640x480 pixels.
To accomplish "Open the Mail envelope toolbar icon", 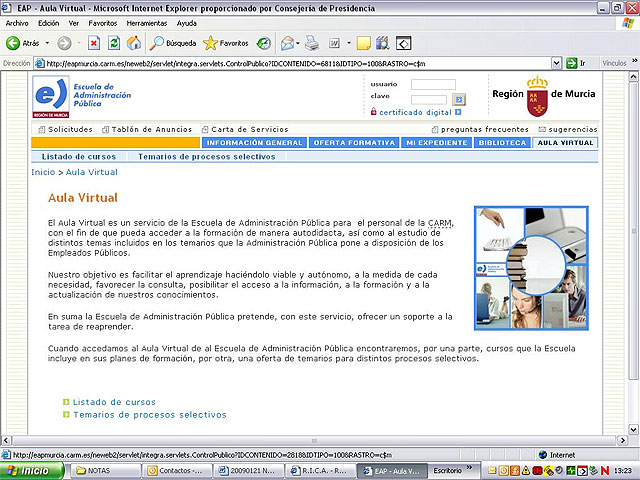I will 287,43.
